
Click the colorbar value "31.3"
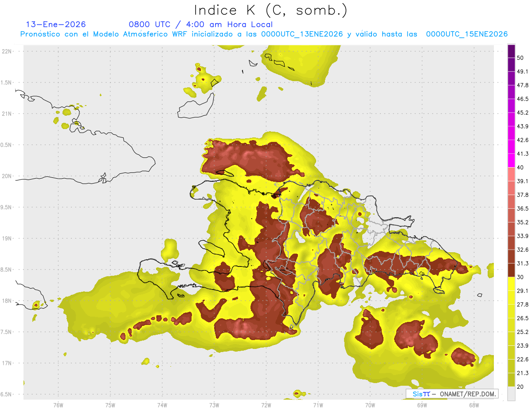pyautogui.click(x=523, y=263)
